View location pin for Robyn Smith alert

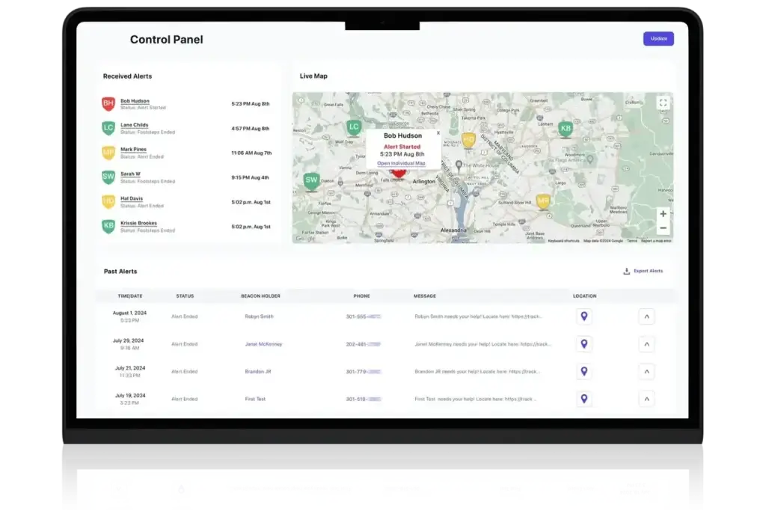[x=583, y=316]
